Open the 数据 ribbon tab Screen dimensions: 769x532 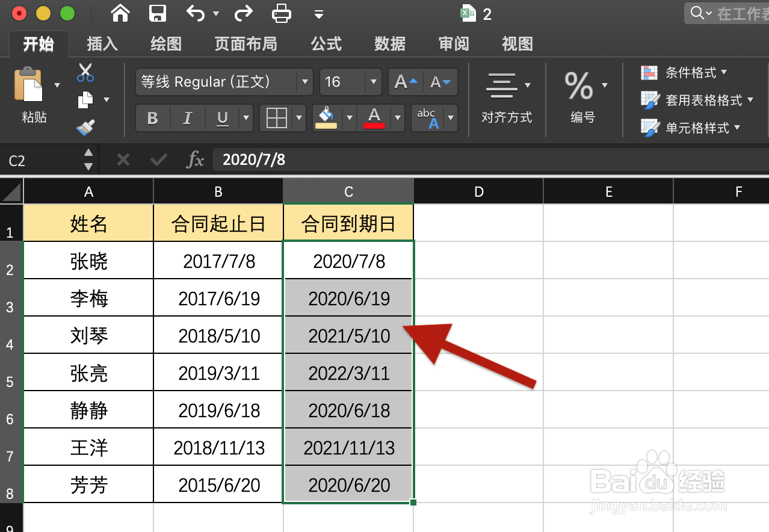coord(390,44)
